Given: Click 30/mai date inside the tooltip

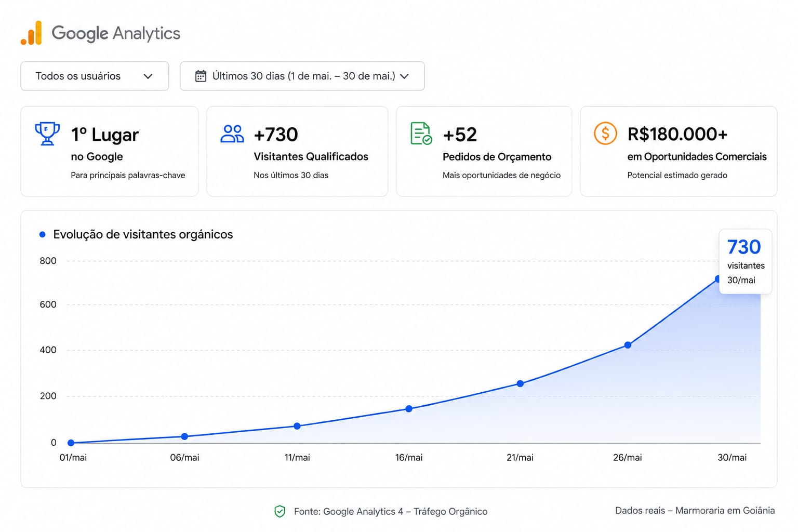Looking at the screenshot, I should pyautogui.click(x=741, y=280).
